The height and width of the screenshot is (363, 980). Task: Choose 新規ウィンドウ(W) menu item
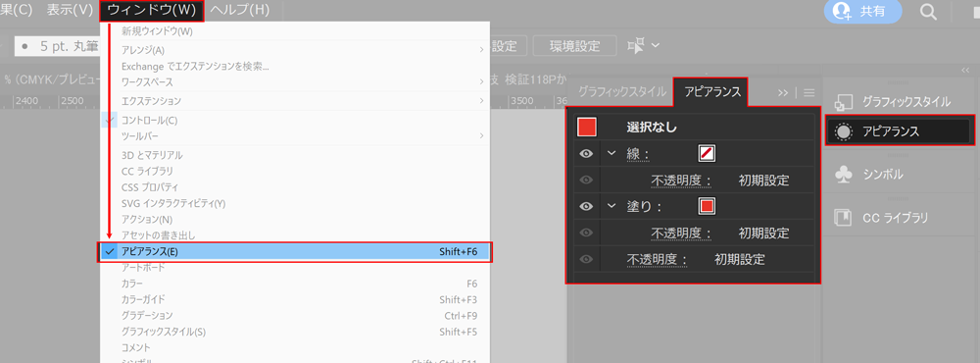294,31
